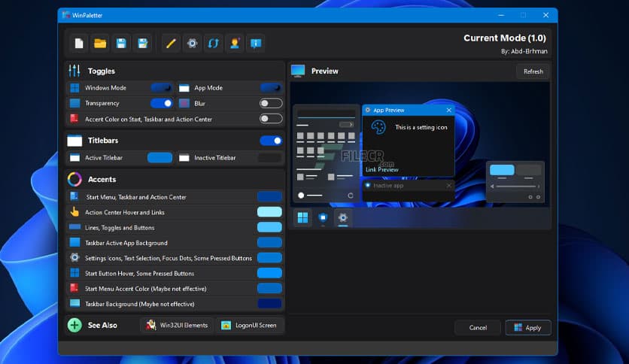Screen dimensions: 629x364
Task: Change the Action Center Hover and Links swatch
Action: tap(269, 211)
